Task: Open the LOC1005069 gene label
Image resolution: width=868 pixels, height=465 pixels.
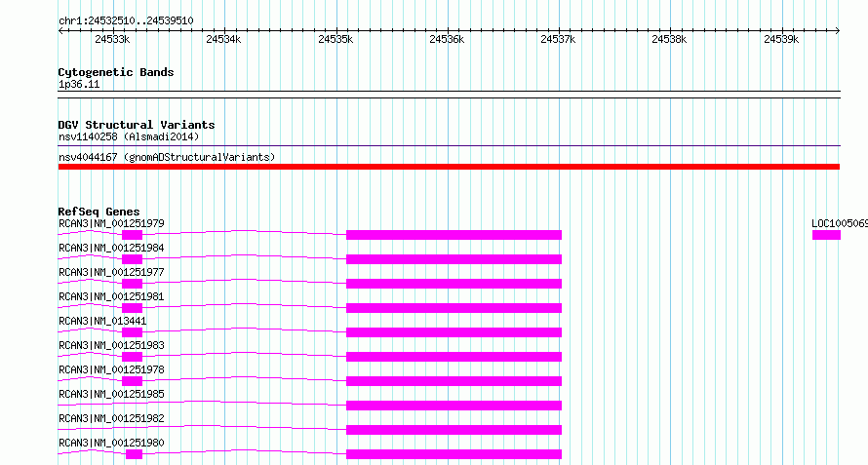Action: (x=840, y=223)
